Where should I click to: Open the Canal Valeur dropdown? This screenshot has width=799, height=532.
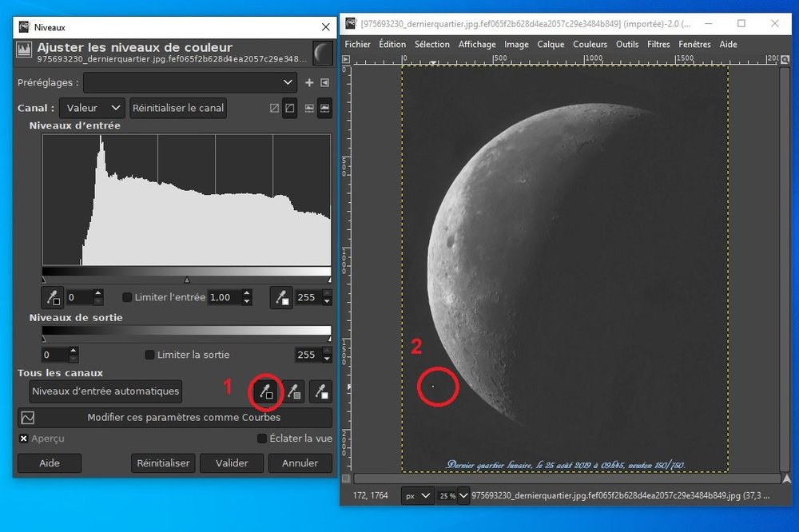pyautogui.click(x=92, y=108)
